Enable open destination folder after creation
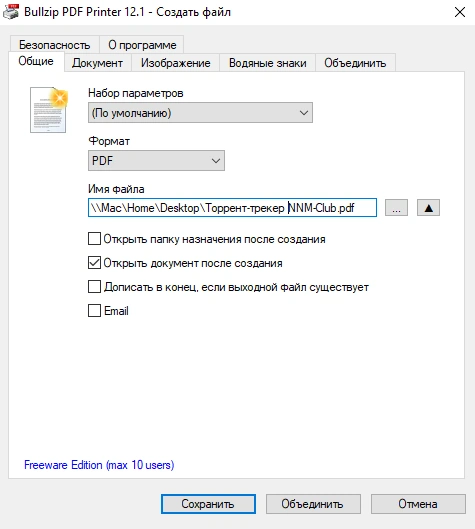Screen dimensions: 475x529 pyautogui.click(x=94, y=239)
